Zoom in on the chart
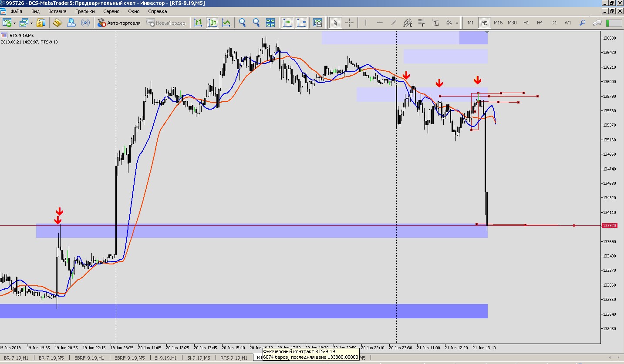The image size is (624, 364). click(x=243, y=23)
